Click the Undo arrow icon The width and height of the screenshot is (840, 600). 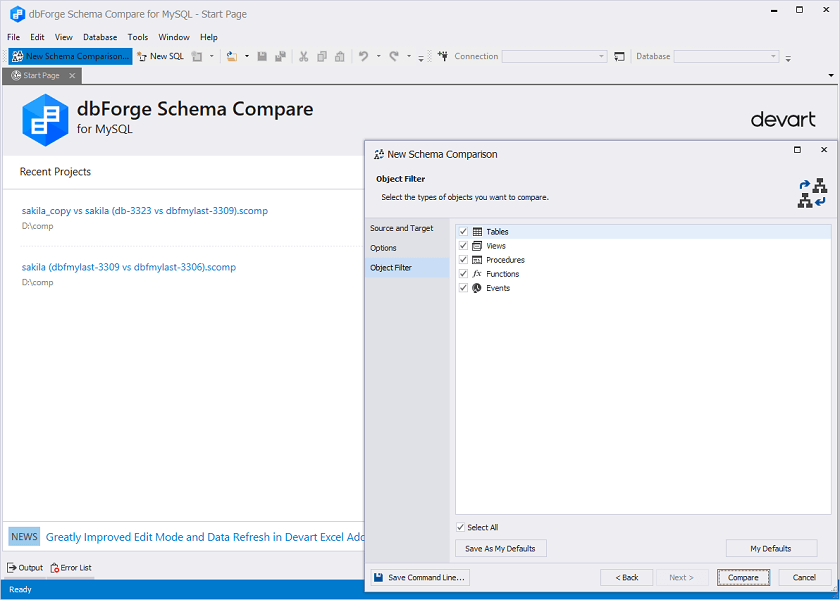coord(364,56)
